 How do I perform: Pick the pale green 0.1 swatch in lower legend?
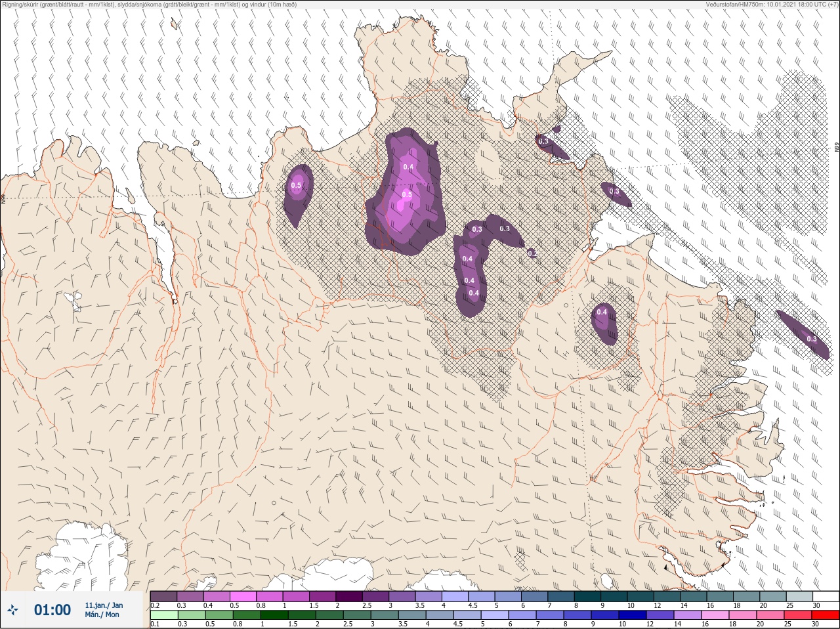pyautogui.click(x=163, y=615)
